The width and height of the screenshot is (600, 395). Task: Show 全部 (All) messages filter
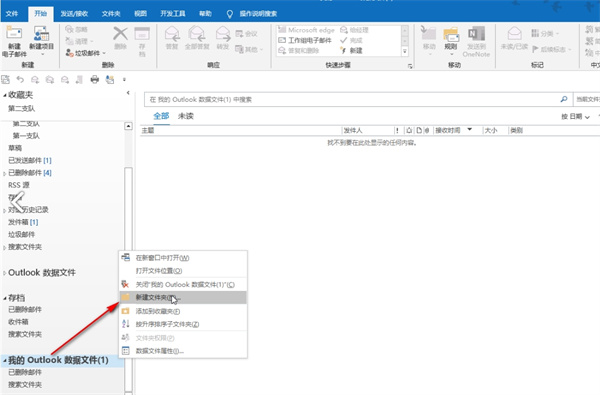(x=161, y=116)
